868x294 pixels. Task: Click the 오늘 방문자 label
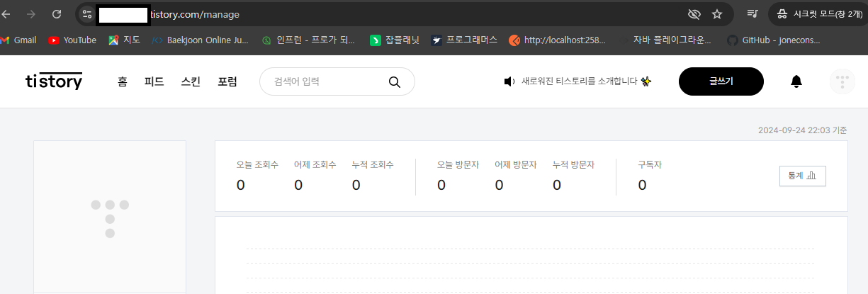tap(458, 164)
